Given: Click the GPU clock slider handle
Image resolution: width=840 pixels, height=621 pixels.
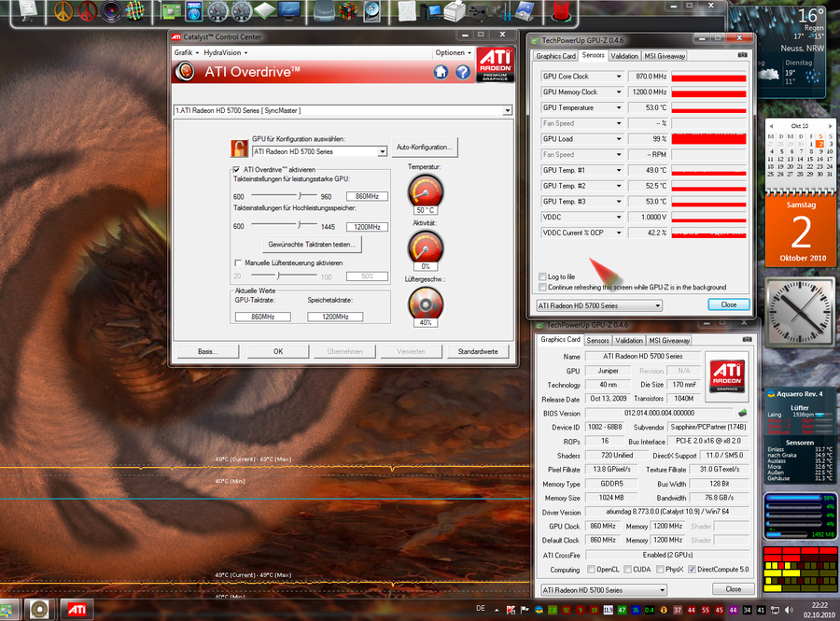Looking at the screenshot, I should [x=301, y=195].
